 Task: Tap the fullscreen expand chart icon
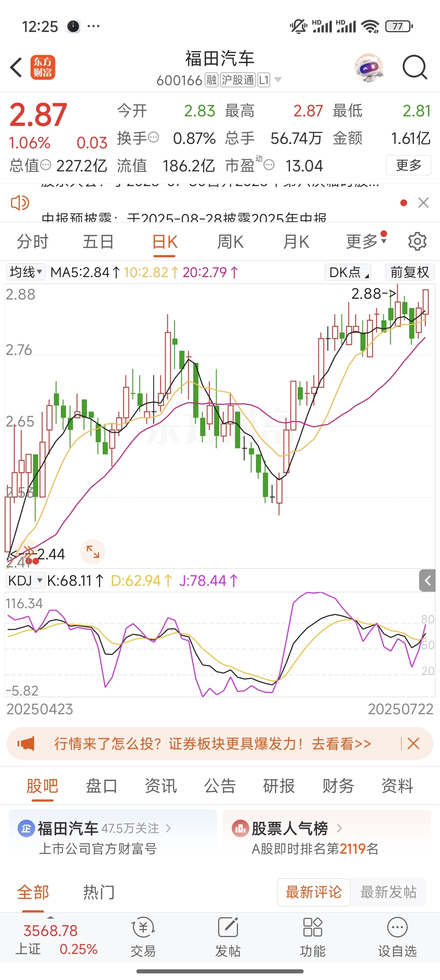[93, 552]
